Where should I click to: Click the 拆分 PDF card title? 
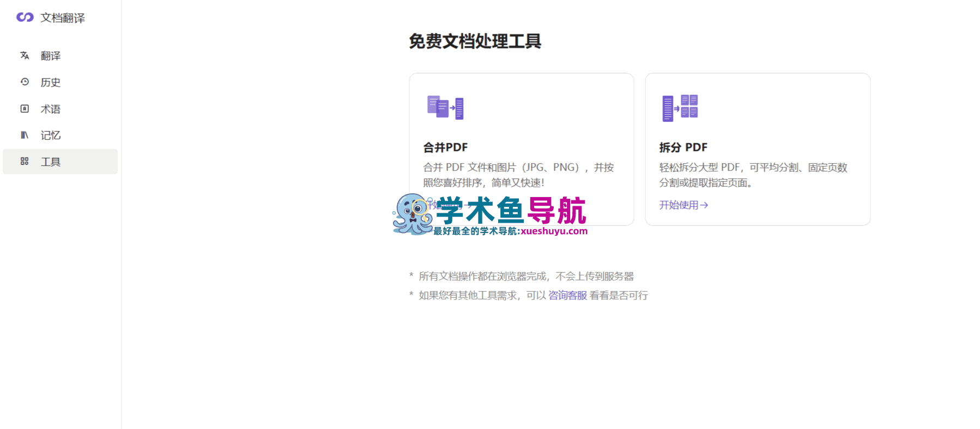coord(683,148)
